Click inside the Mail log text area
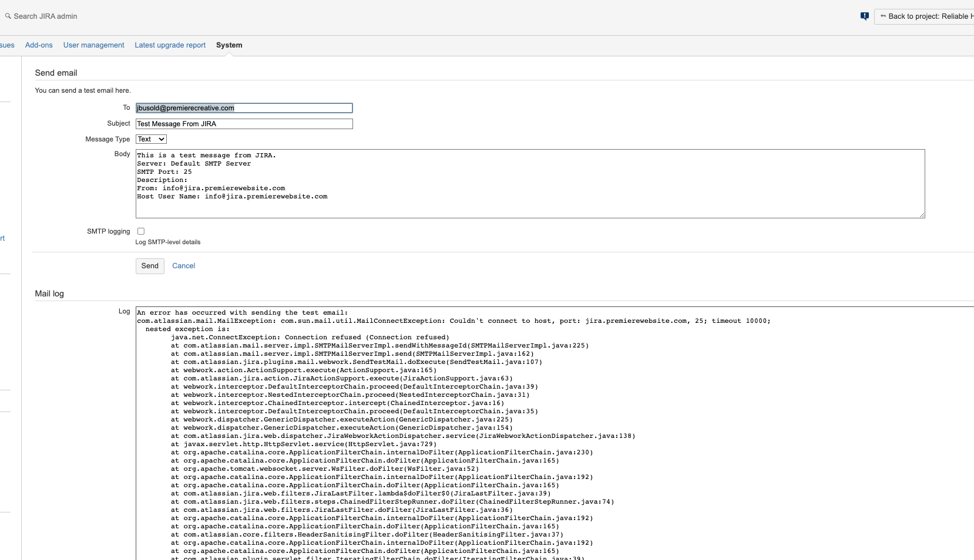The height and width of the screenshot is (560, 974). [x=555, y=433]
